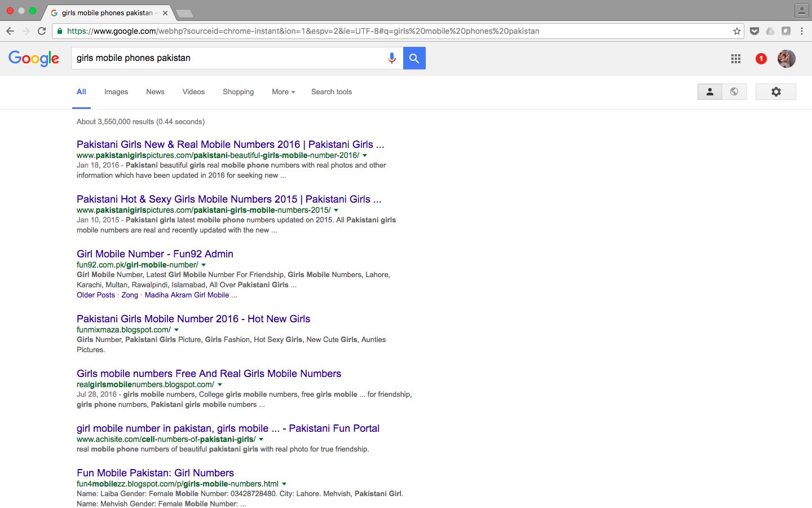Open 'Pakistani Girls New & Real Mobile Numbers 2016' result

[x=230, y=144]
